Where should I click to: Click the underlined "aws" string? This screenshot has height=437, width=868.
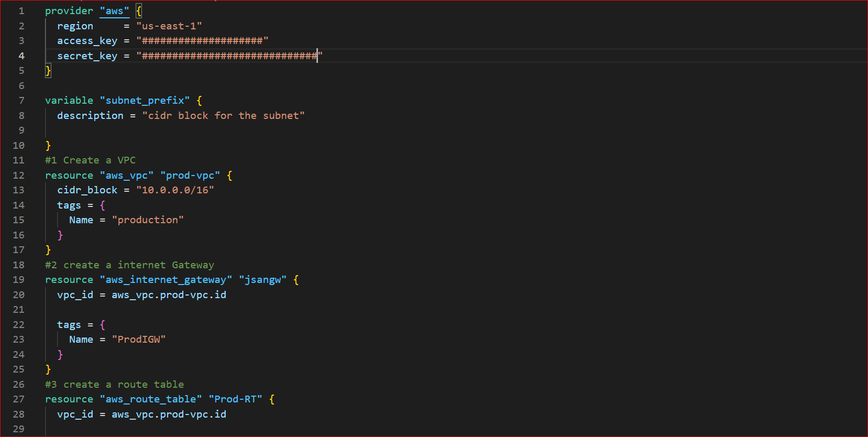[115, 11]
